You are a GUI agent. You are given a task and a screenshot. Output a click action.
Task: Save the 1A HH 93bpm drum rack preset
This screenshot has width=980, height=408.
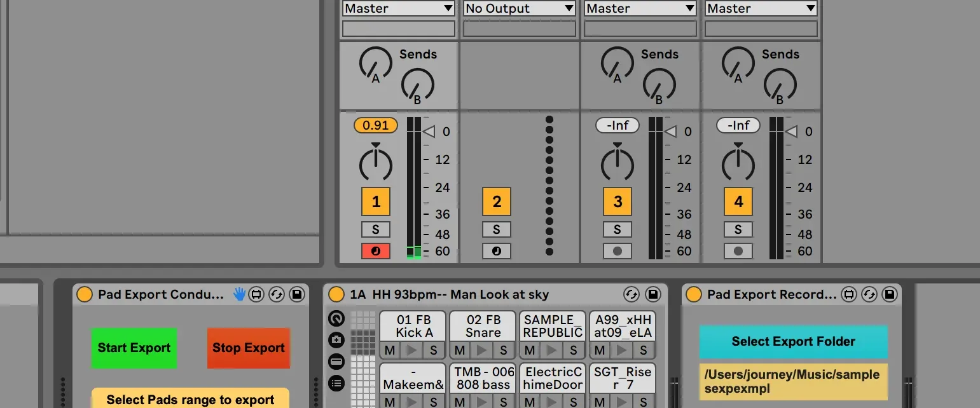click(652, 294)
